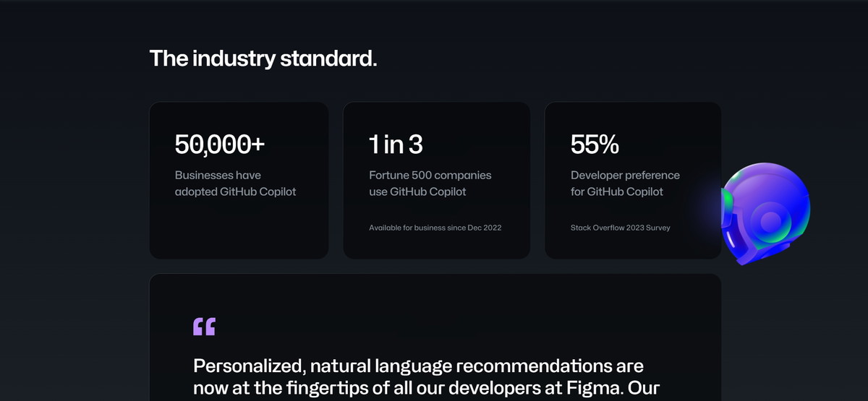
Task: Click the Copilot helmet mascot
Action: (x=765, y=214)
